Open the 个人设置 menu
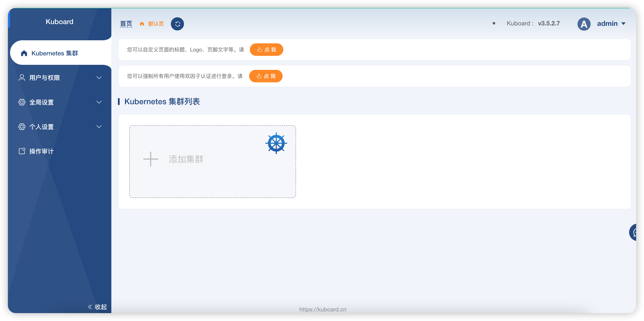The width and height of the screenshot is (644, 321). (59, 127)
